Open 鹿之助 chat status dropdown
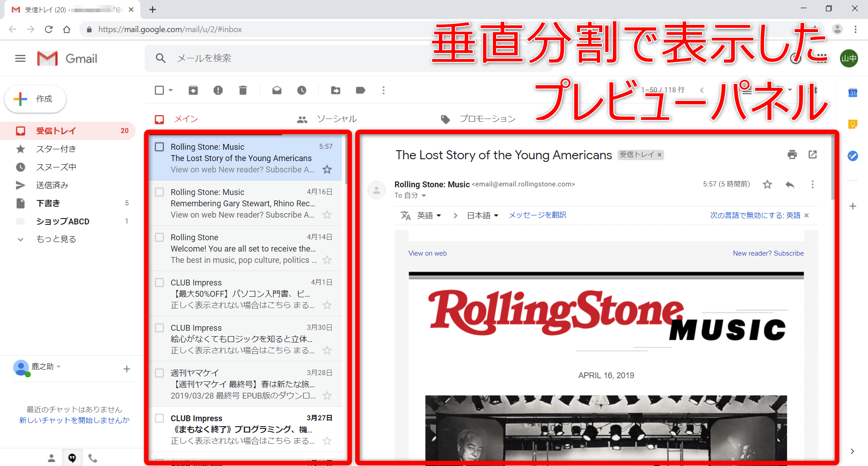 coord(59,366)
